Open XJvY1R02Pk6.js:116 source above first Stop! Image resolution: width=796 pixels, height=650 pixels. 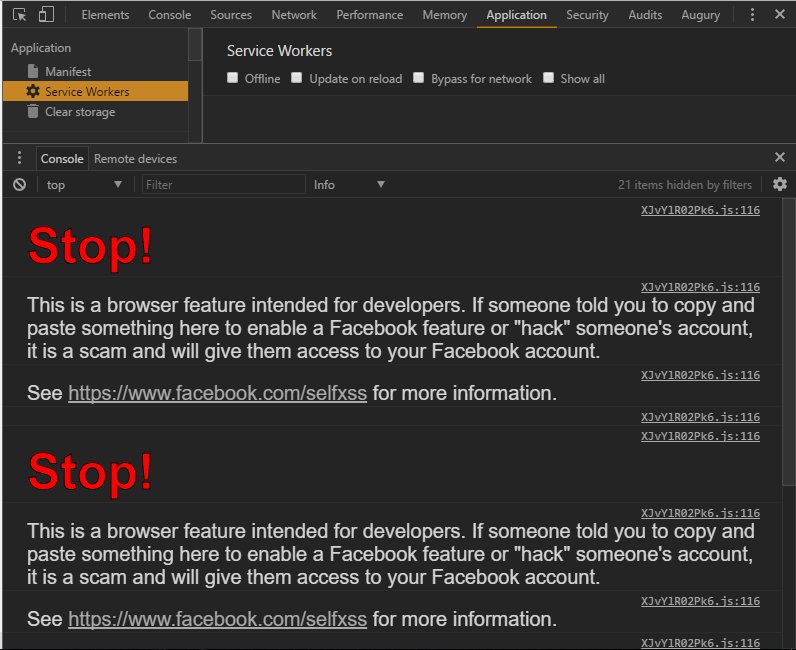pyautogui.click(x=700, y=210)
